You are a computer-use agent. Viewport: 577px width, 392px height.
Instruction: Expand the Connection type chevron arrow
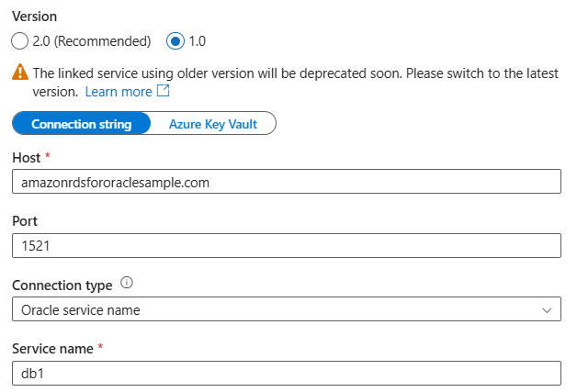tap(548, 310)
